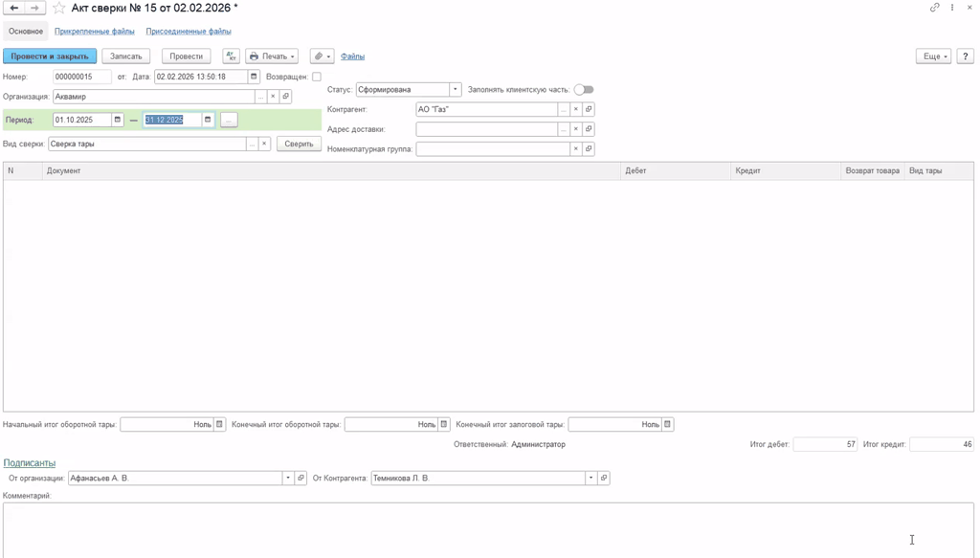Open the Контрагент АО "Газ" record icon
Image resolution: width=980 pixels, height=558 pixels.
(x=589, y=109)
